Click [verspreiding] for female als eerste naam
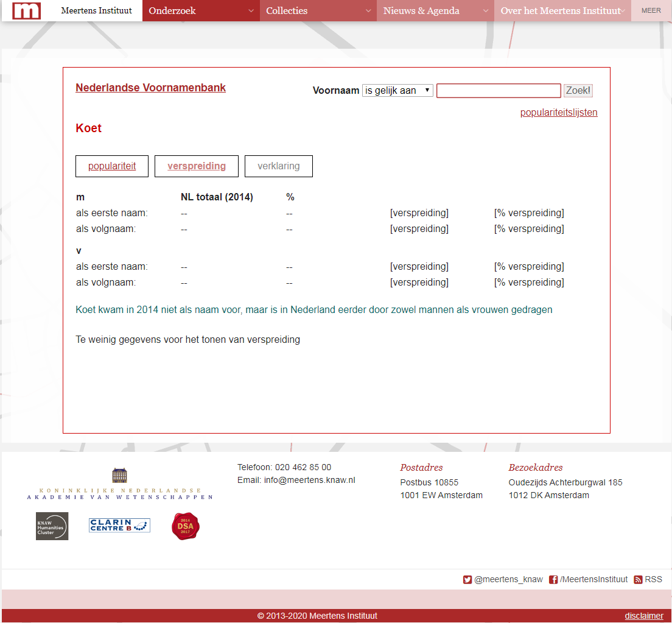The height and width of the screenshot is (623, 672). click(x=419, y=267)
